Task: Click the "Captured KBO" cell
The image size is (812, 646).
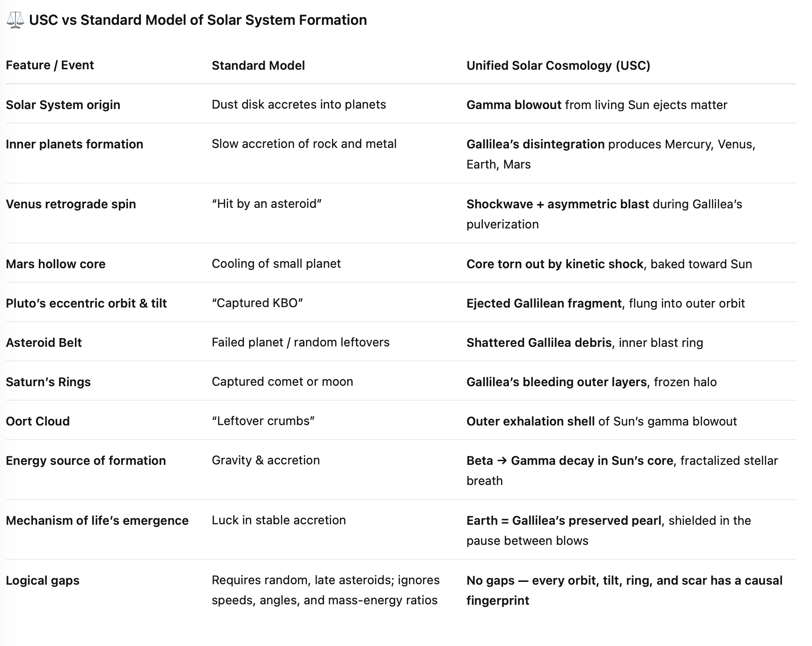Action: tap(257, 303)
